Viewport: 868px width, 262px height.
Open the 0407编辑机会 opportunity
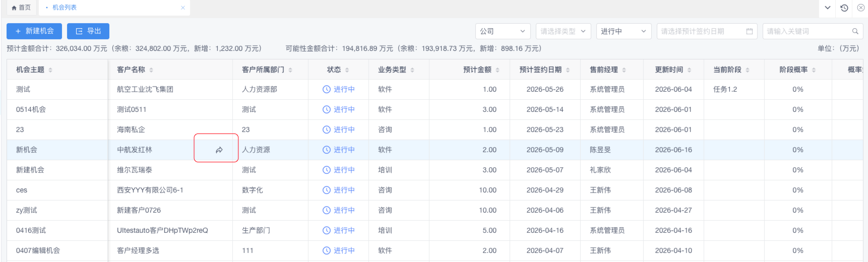(38, 250)
